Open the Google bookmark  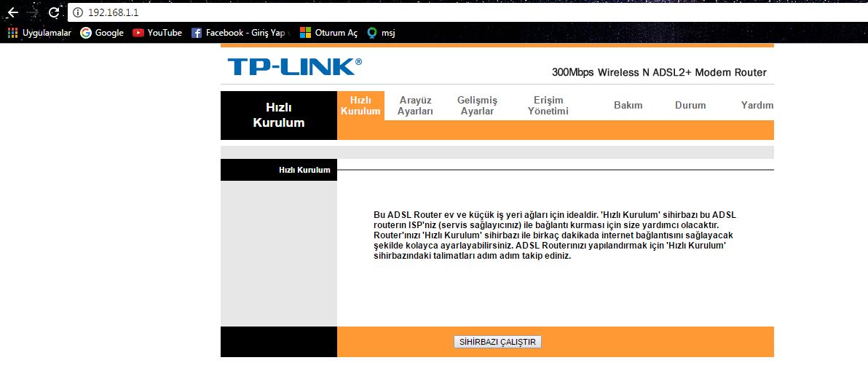102,33
